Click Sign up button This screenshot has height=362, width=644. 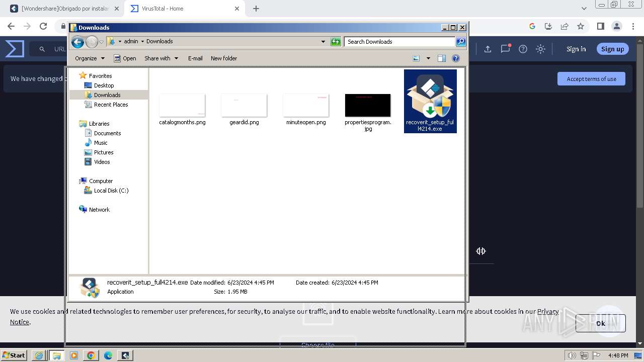[x=612, y=49]
